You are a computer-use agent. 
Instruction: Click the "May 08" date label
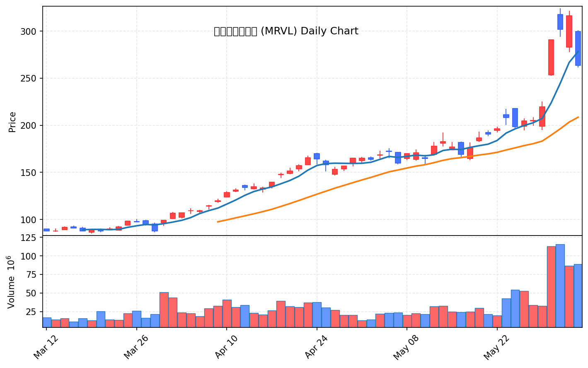(x=407, y=347)
